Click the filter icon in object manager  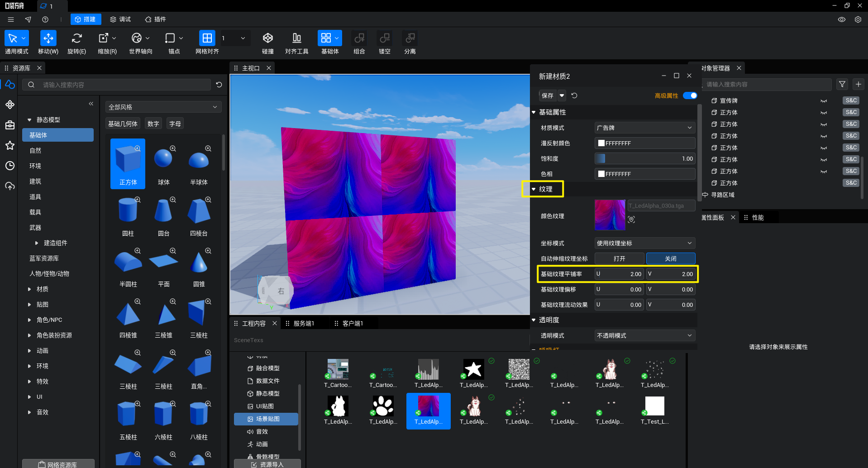tap(842, 84)
